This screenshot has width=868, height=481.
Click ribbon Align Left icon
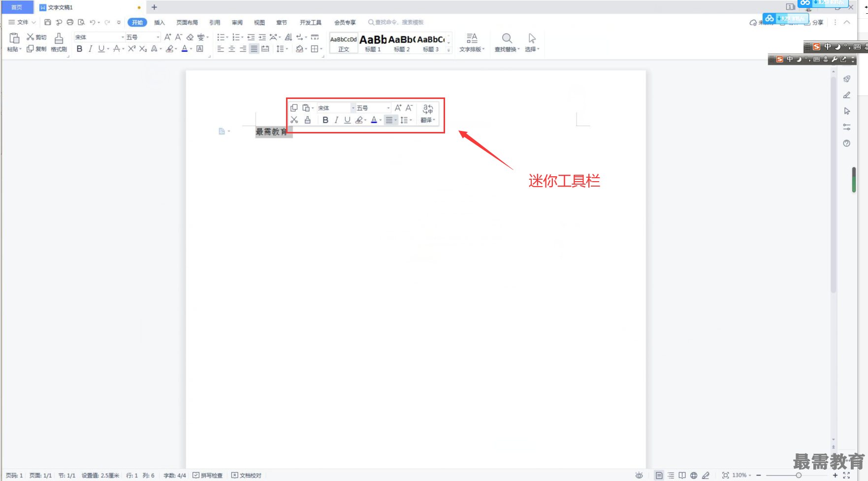pyautogui.click(x=221, y=49)
